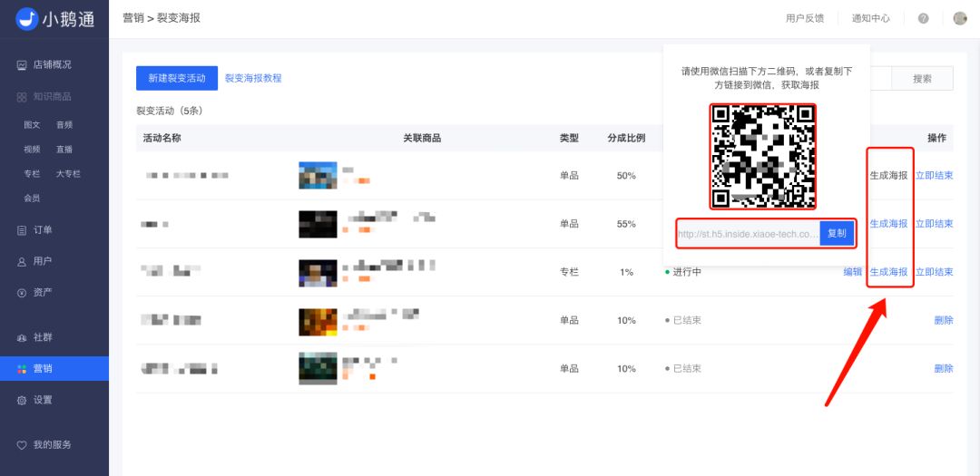The image size is (980, 476).
Task: Click 生成海报 in the 55% row
Action: point(888,224)
